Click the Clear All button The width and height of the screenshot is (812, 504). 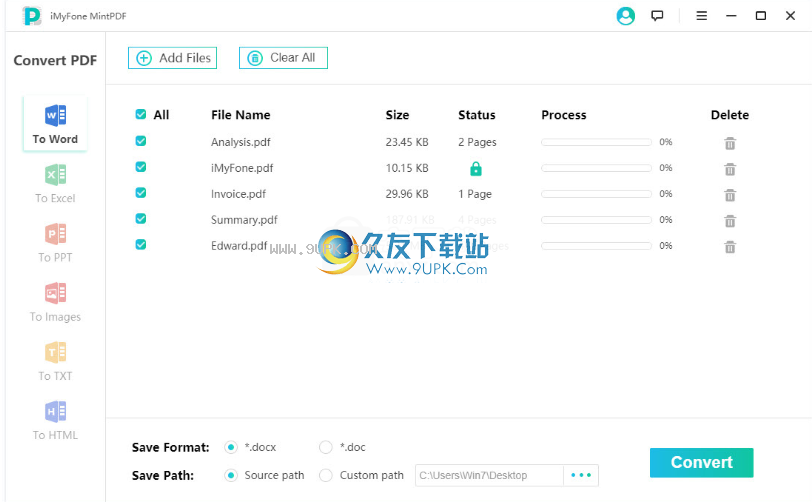point(283,58)
